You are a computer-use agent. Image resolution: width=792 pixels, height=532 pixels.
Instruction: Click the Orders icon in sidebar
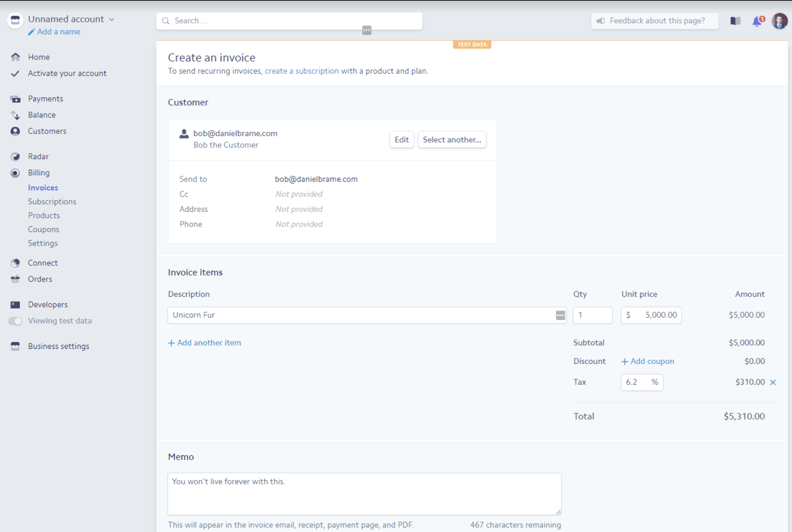[16, 278]
